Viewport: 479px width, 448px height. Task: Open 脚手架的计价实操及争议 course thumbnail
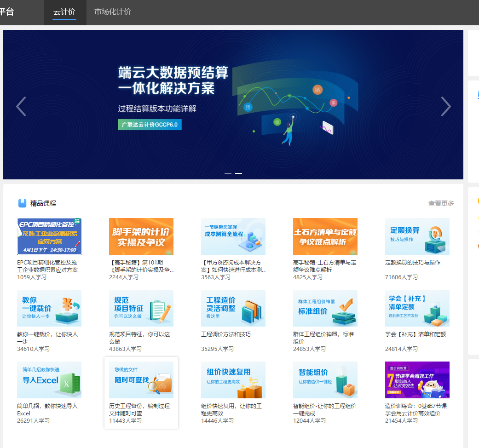141,236
